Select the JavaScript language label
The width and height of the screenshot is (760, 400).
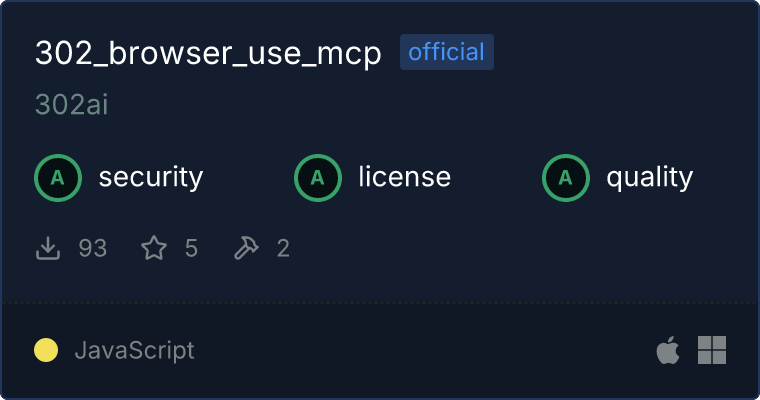(x=135, y=350)
